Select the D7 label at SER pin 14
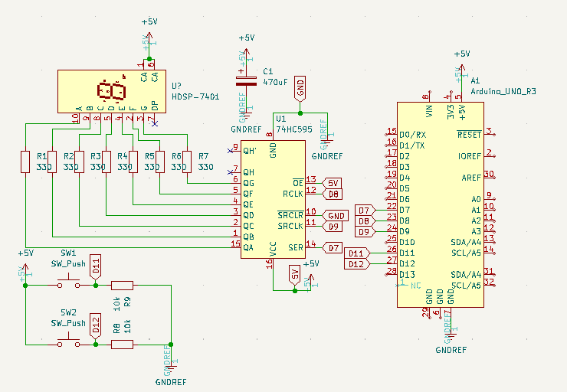567x392 pixels. 332,248
